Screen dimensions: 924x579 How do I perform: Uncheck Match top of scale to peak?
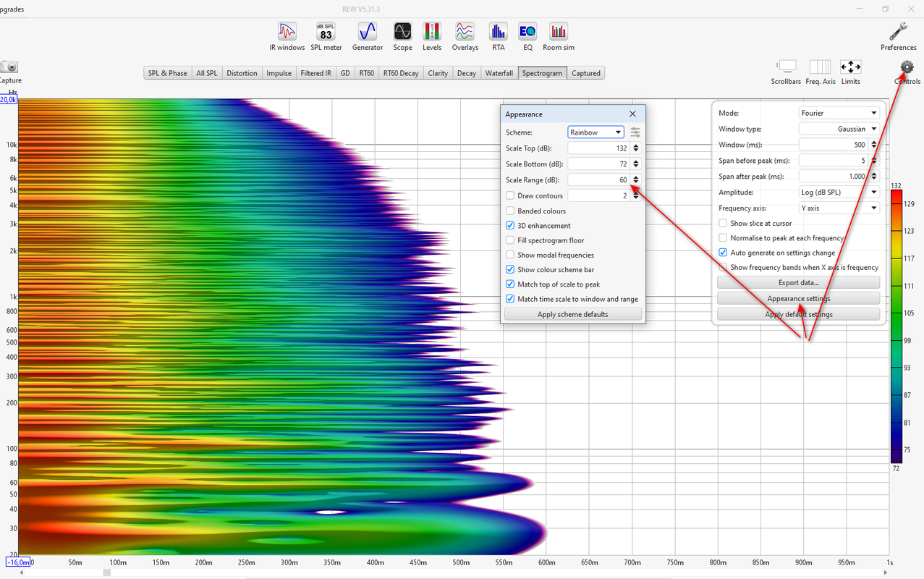[x=510, y=284]
